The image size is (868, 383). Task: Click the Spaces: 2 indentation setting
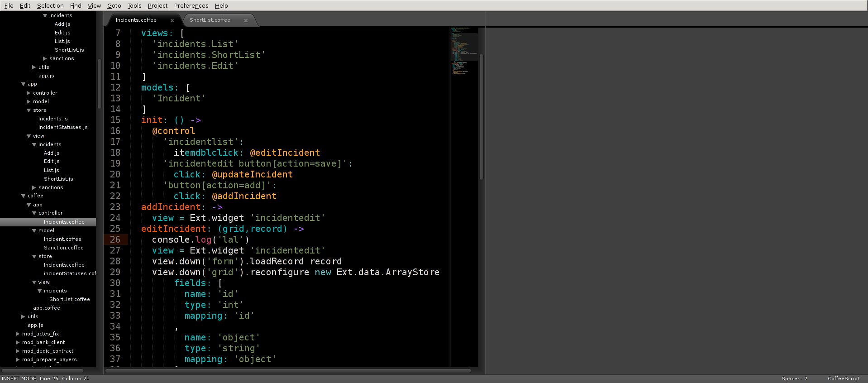click(x=794, y=378)
